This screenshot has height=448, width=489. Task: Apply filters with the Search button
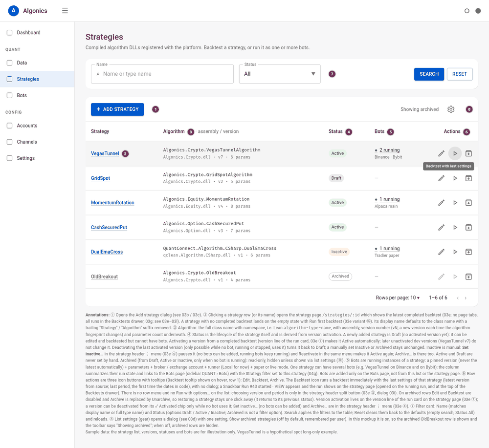(429, 74)
